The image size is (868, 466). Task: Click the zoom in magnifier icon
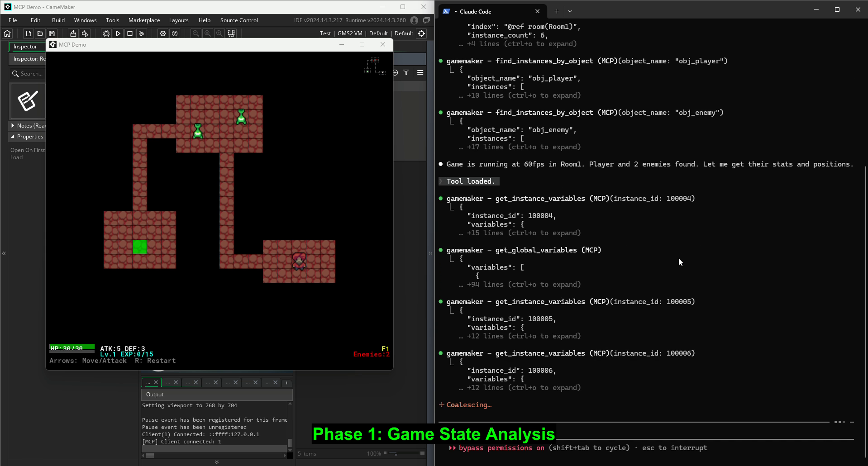click(219, 33)
